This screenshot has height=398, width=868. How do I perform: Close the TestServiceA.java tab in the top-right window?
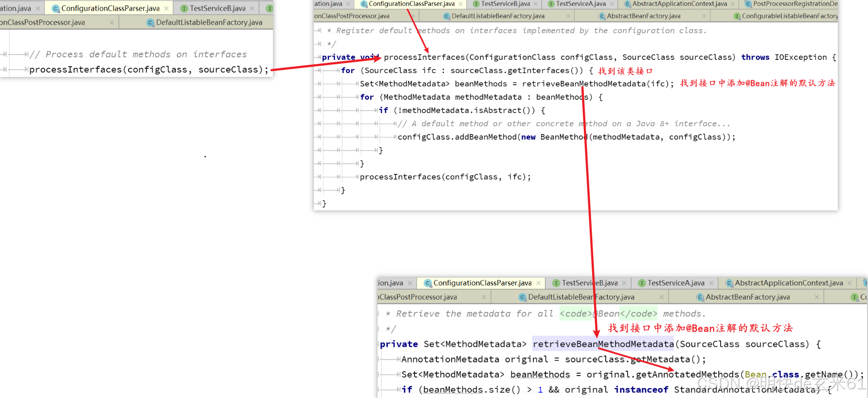612,4
